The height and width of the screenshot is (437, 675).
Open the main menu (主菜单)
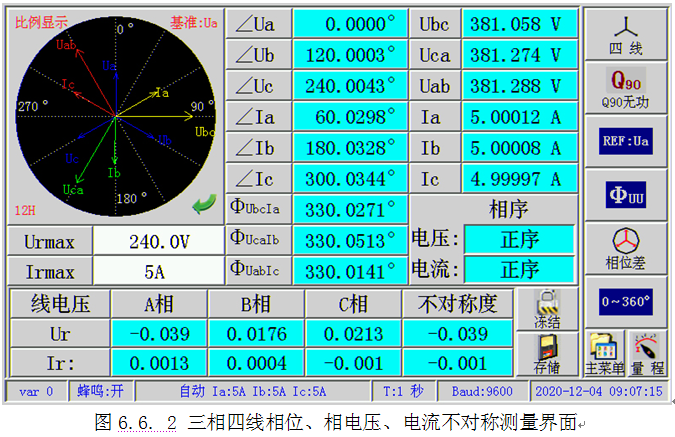604,354
